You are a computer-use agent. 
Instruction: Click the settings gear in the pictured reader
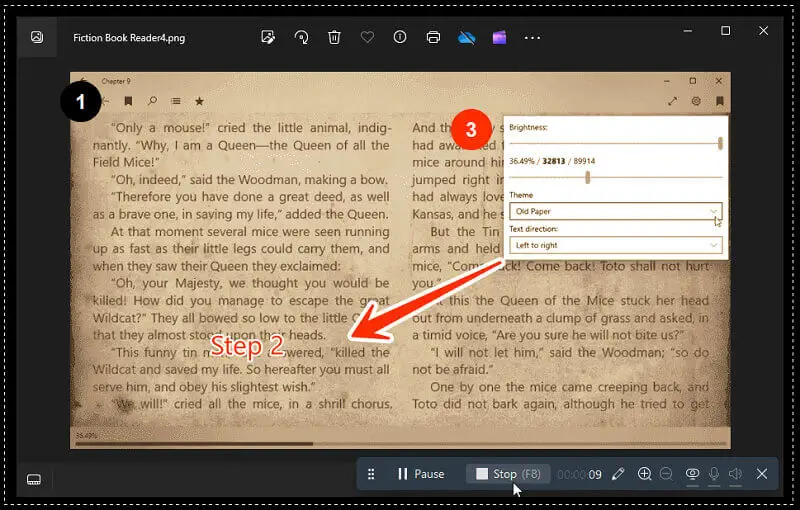point(696,101)
